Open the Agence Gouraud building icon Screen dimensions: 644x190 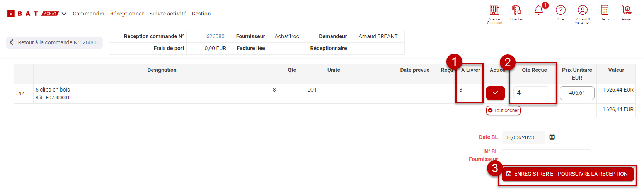pos(494,10)
